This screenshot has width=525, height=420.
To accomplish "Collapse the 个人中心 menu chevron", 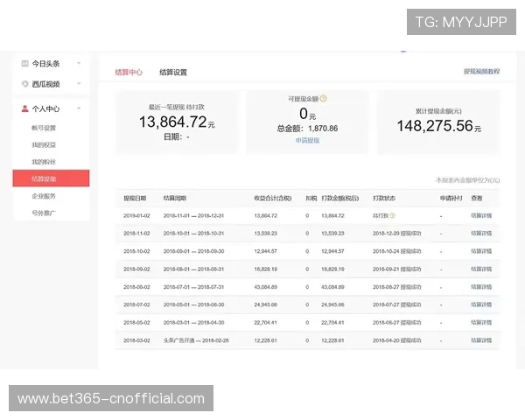I will click(79, 109).
